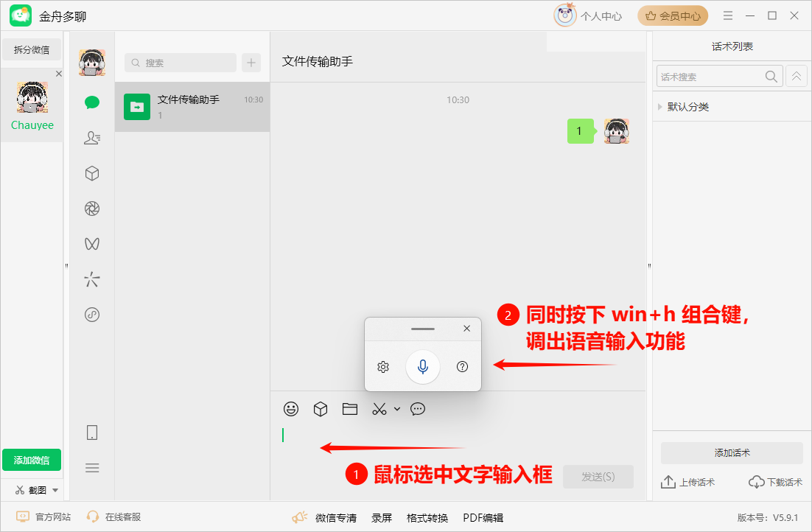The image size is (812, 532).
Task: Open the sidebar hamburger settings menu
Action: [x=92, y=469]
